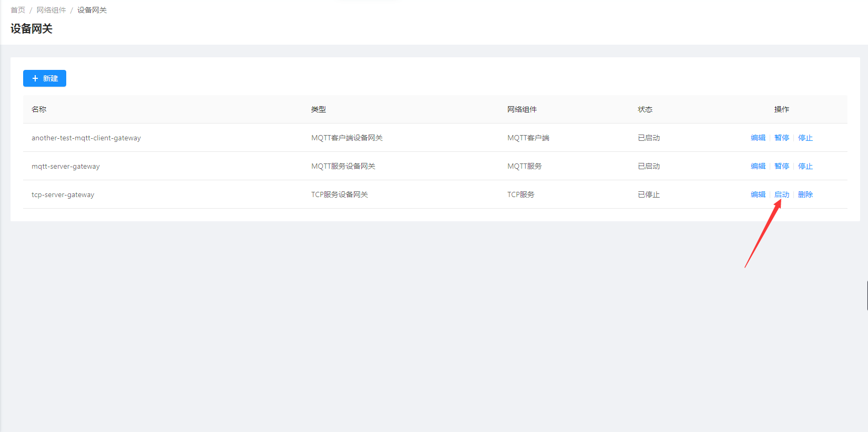Select the mqtt-server-gateway name cell
868x432 pixels.
click(65, 166)
